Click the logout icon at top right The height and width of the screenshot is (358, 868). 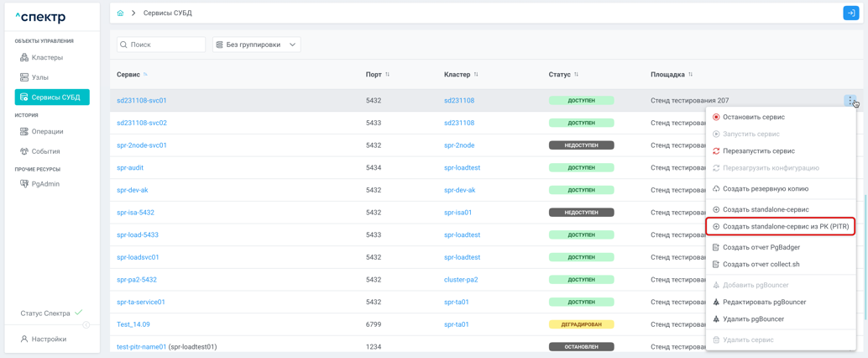tap(850, 13)
